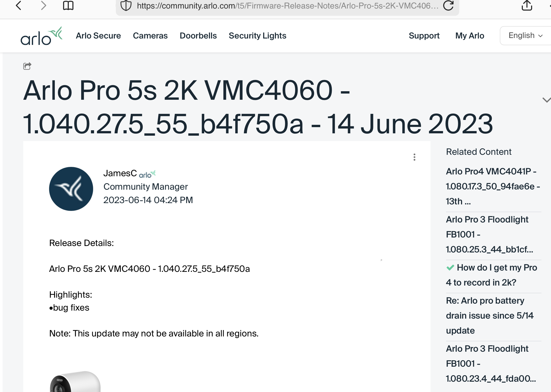This screenshot has height=392, width=551.
Task: Click the 'Related Content' heading
Action: [479, 152]
